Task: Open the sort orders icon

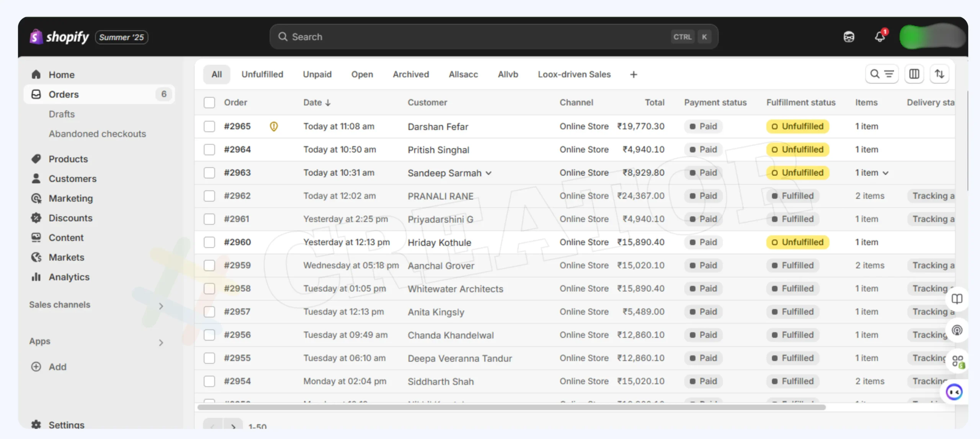Action: (939, 74)
